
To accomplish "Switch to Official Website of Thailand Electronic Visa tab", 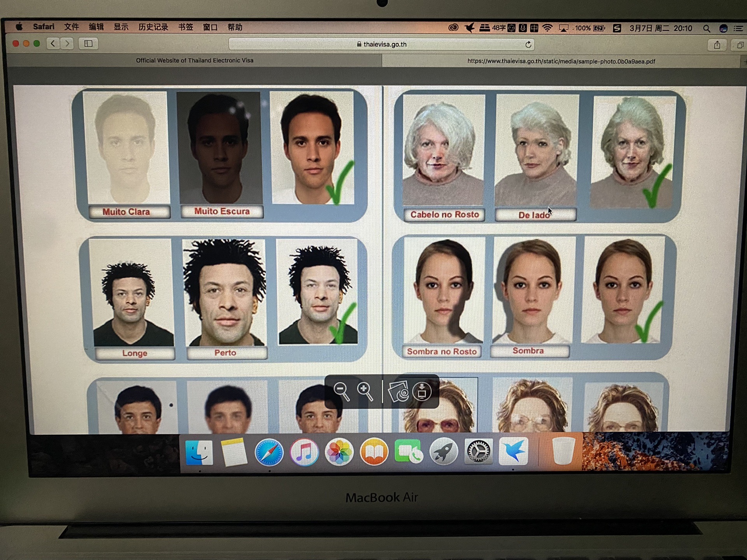I will point(195,60).
